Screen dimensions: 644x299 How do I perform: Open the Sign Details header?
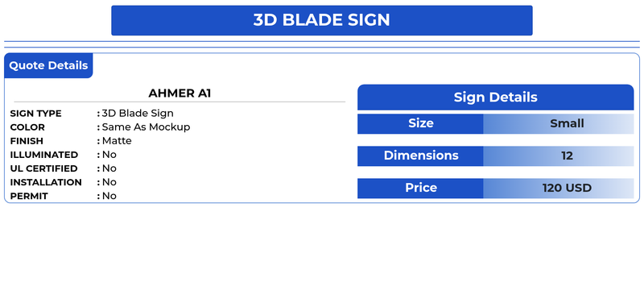coord(495,98)
